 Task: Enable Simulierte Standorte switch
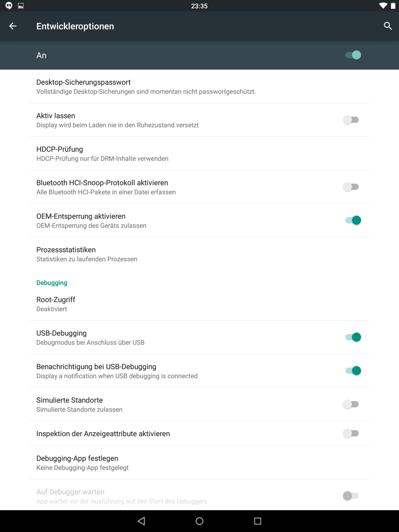point(351,404)
